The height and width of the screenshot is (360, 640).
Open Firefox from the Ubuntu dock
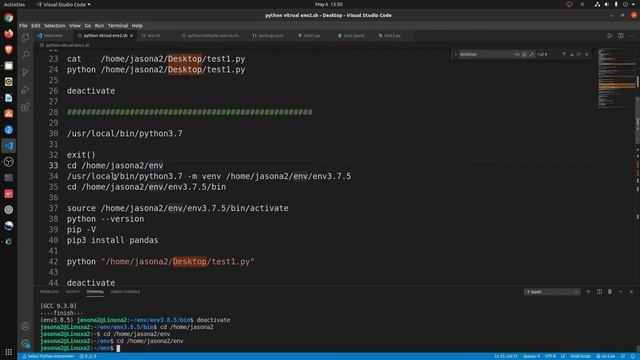(9, 33)
